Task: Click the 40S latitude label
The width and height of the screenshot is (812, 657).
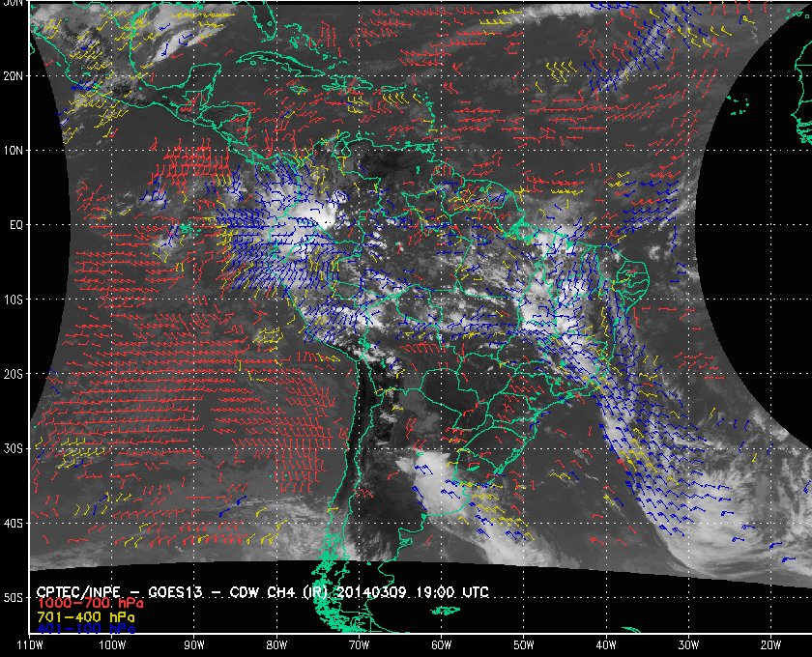Action: (x=14, y=523)
